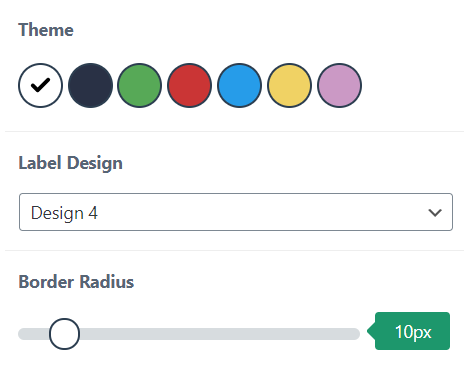Click the dropdown chevron arrow
471x368 pixels.
click(435, 213)
